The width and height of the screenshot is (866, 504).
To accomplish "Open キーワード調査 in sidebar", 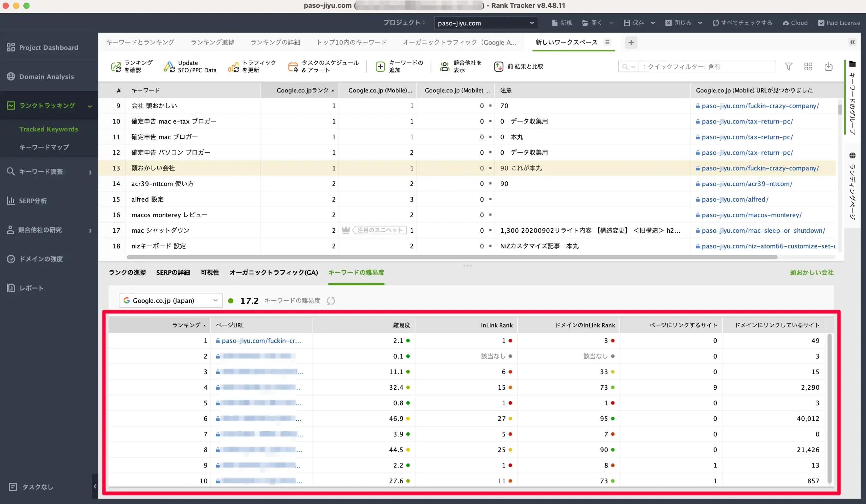I will [35, 171].
